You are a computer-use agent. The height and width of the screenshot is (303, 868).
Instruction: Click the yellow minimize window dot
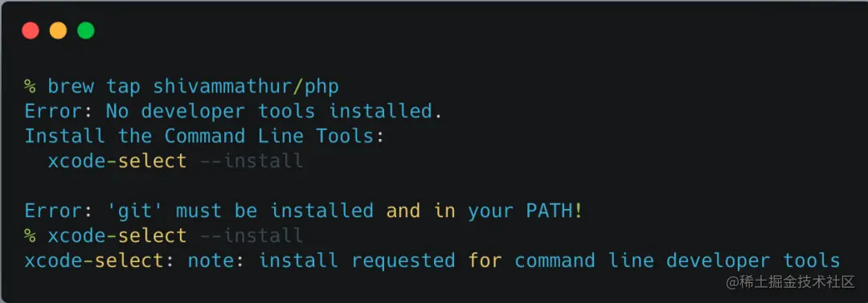(58, 31)
